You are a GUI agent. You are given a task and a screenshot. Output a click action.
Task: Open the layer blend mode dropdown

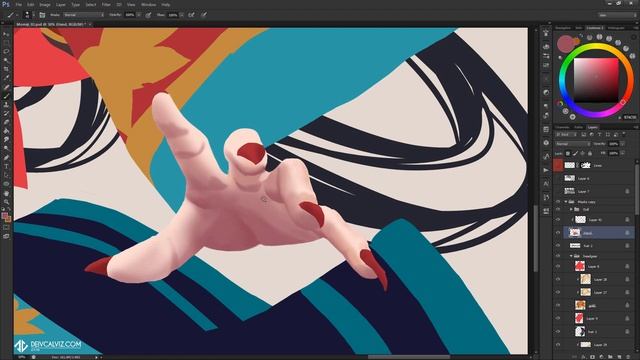pyautogui.click(x=572, y=144)
